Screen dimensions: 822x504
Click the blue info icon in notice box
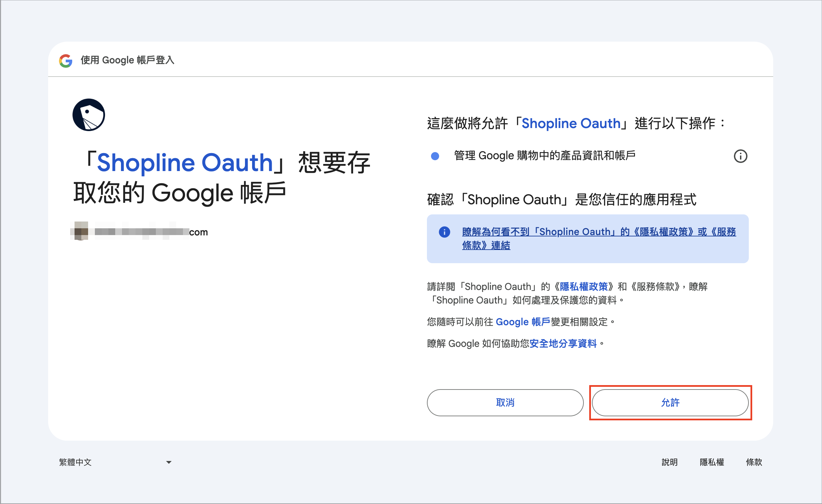(x=444, y=232)
